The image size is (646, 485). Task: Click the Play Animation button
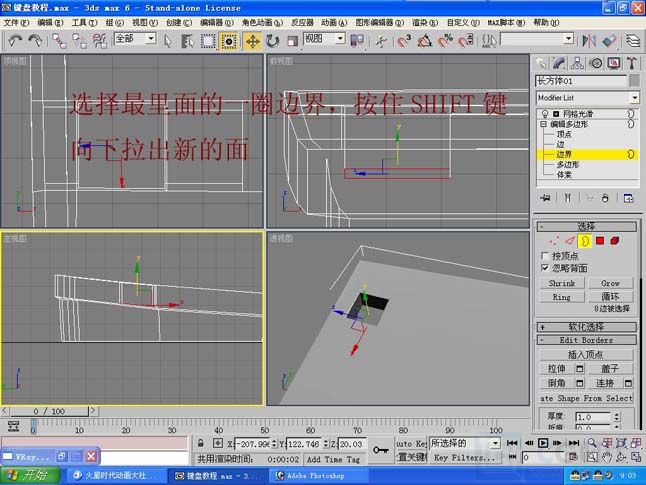click(x=543, y=443)
